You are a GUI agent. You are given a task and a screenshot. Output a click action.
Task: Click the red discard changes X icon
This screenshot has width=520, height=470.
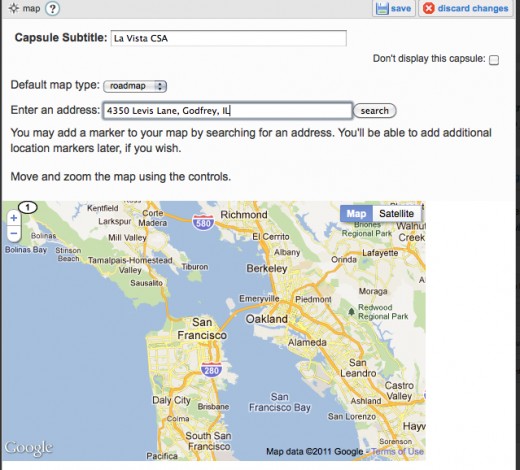tap(429, 8)
